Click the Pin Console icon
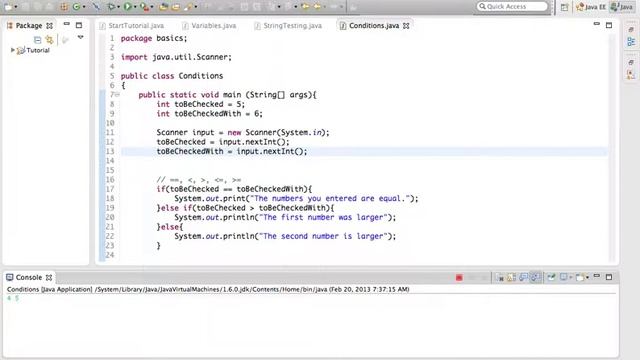Viewport: 640px width, 360px height. click(551, 278)
